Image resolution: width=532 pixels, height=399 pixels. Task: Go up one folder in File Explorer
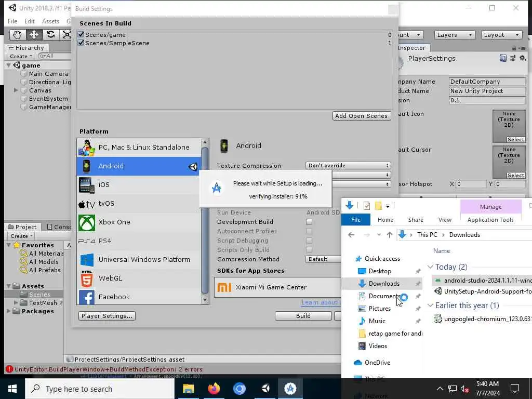click(x=390, y=235)
